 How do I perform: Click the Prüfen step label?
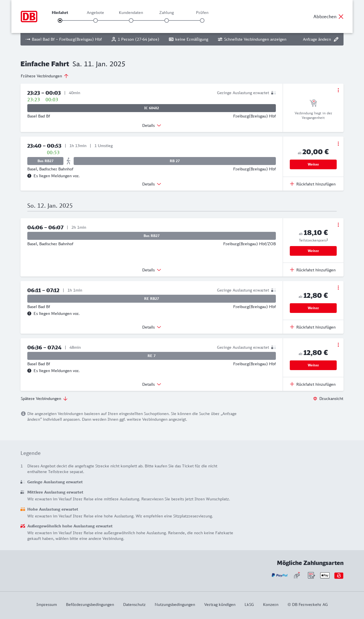pos(202,13)
